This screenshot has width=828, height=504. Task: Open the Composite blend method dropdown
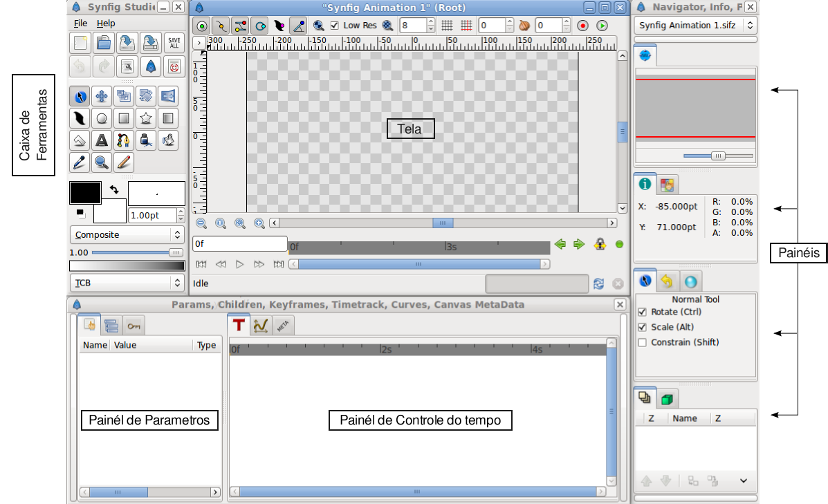(127, 235)
